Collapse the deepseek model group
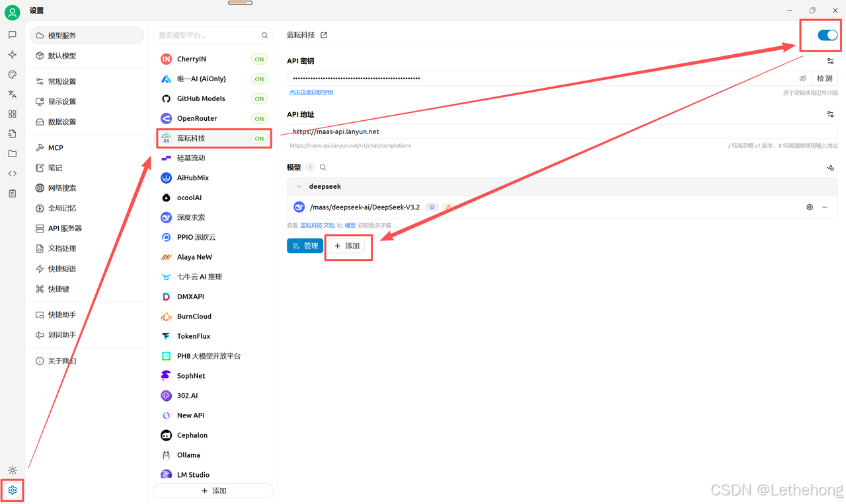Image resolution: width=846 pixels, height=504 pixels. coord(299,187)
